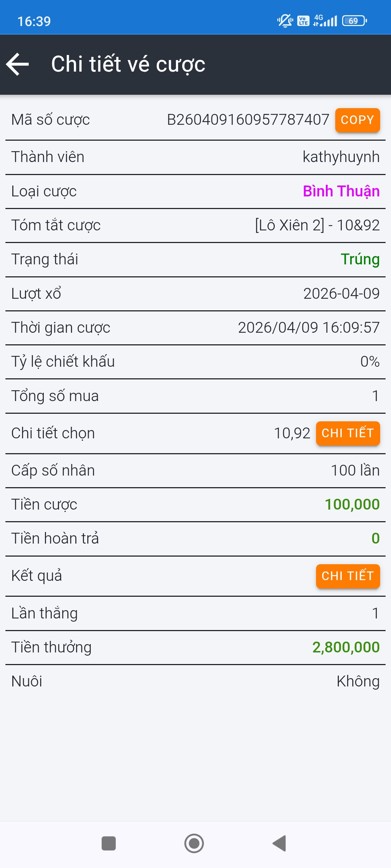Tap the VoLTE status icon

click(x=303, y=21)
